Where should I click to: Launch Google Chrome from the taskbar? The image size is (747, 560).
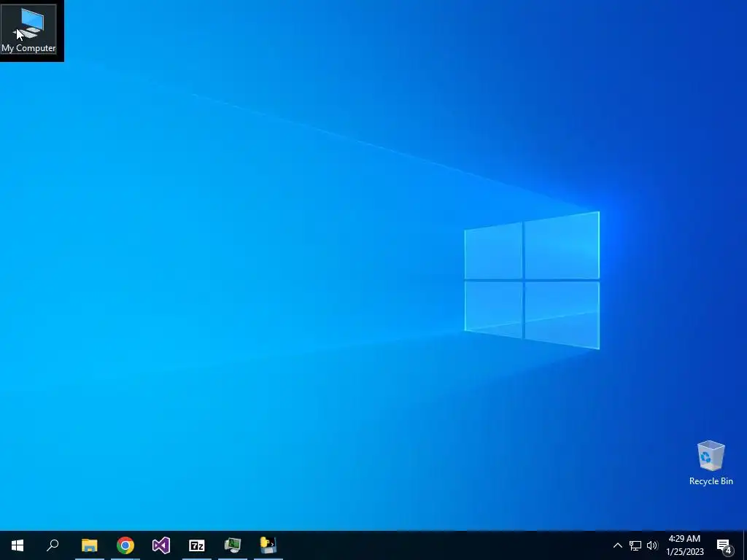(125, 545)
